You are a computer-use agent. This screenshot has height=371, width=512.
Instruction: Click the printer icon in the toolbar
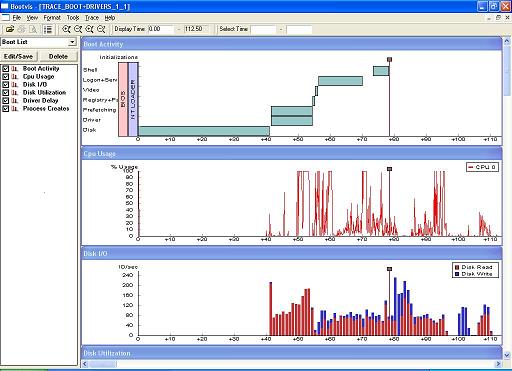(x=21, y=29)
